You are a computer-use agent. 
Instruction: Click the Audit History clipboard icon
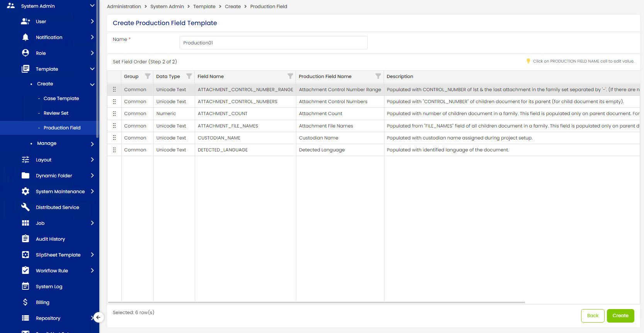25,239
